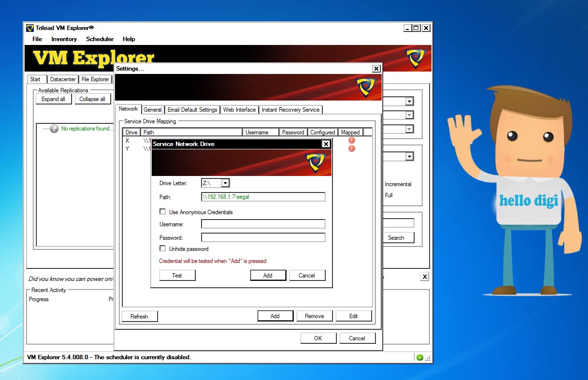Click Cancel at bottom of Settings dialog

point(357,338)
